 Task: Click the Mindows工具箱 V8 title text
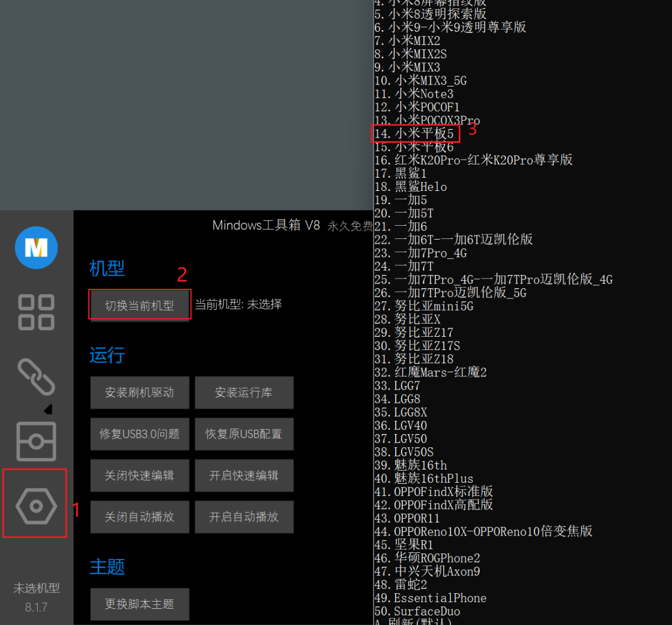[266, 225]
